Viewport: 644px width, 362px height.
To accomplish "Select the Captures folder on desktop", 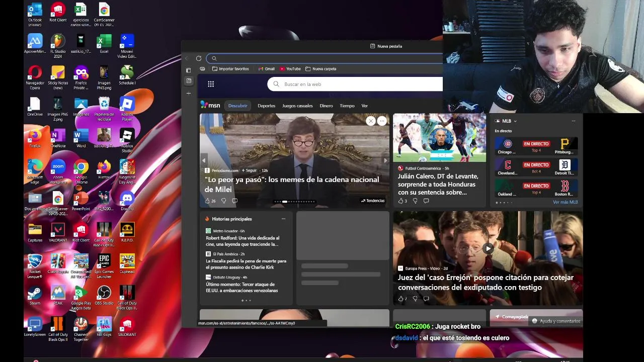I will coord(35,232).
